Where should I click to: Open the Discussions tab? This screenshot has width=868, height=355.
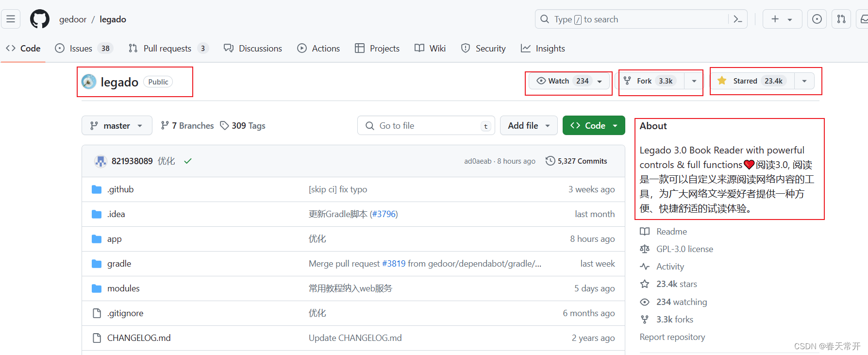pyautogui.click(x=252, y=49)
